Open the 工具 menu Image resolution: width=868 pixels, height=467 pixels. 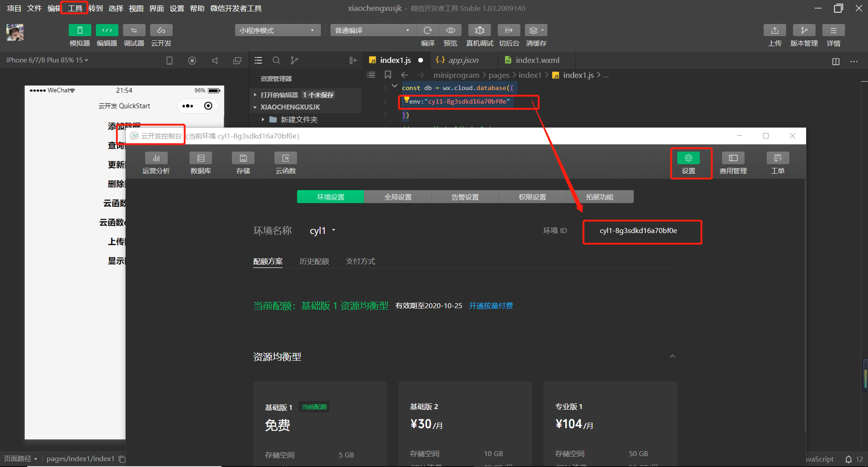click(x=74, y=8)
